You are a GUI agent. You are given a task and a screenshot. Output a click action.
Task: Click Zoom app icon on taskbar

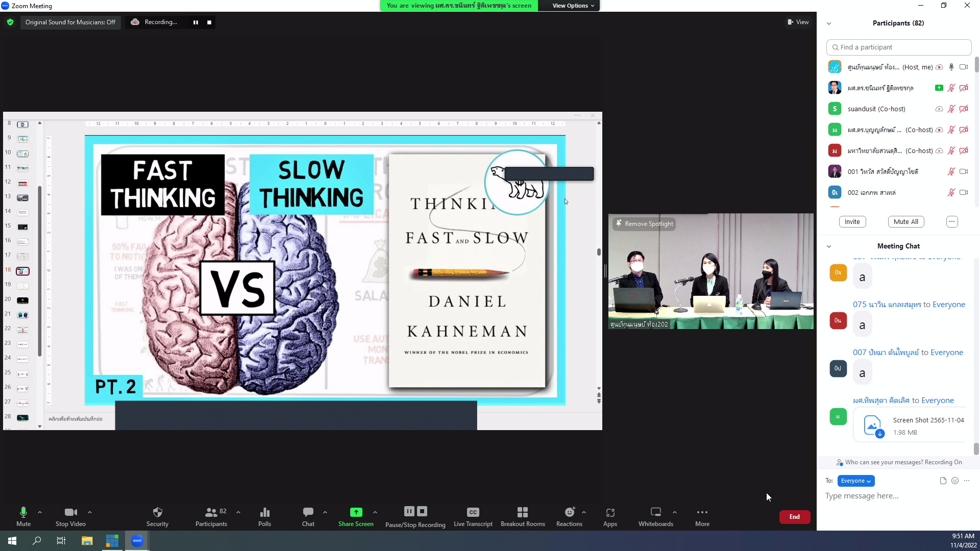(137, 541)
